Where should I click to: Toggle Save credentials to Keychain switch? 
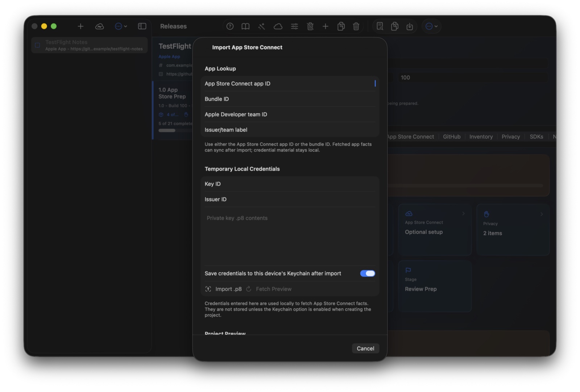click(368, 273)
